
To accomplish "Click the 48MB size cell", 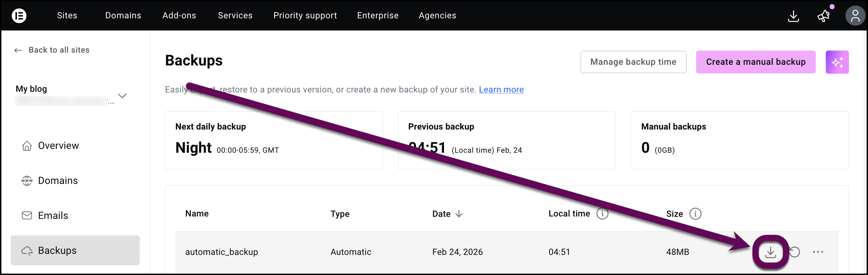I will [x=677, y=252].
